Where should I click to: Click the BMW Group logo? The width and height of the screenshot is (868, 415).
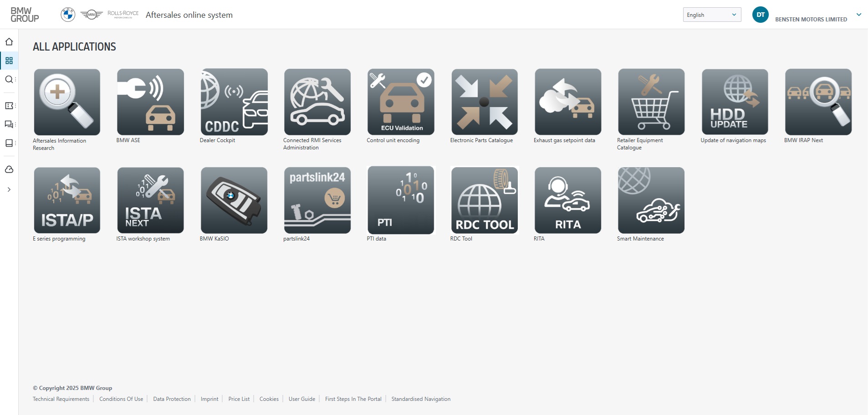tap(25, 15)
